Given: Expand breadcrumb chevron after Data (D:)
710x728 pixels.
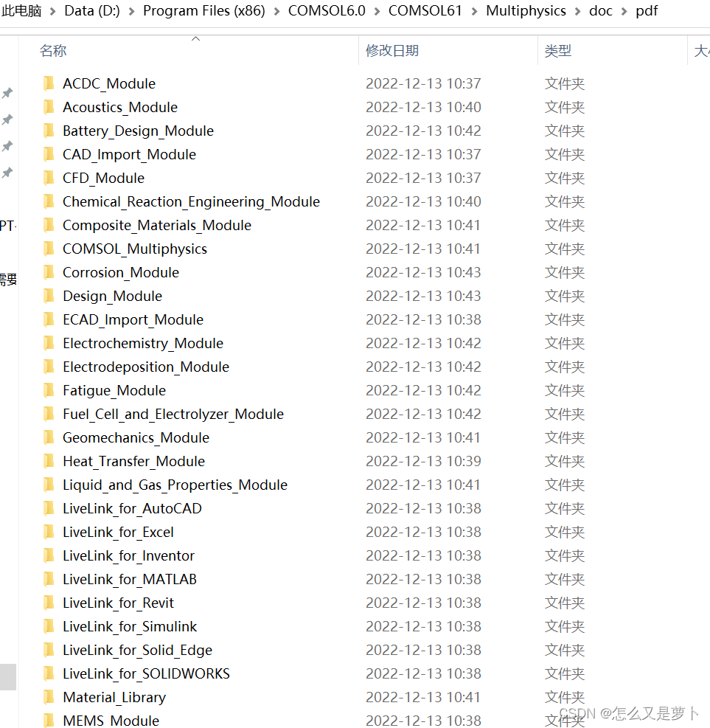Looking at the screenshot, I should pyautogui.click(x=132, y=11).
